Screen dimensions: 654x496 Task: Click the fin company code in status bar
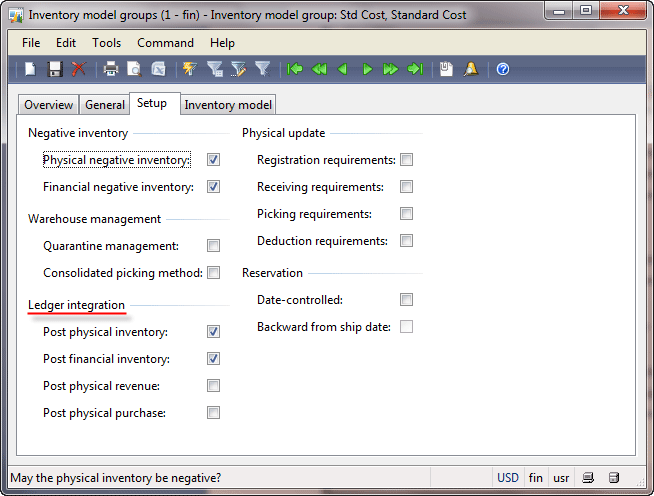(x=536, y=478)
